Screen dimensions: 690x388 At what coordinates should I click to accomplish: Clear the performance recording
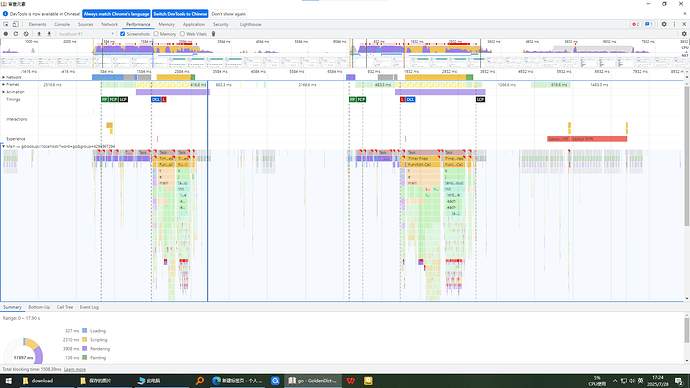[x=26, y=34]
